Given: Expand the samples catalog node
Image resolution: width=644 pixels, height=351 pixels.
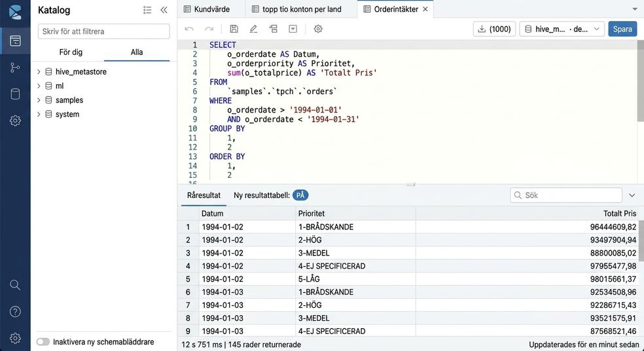Looking at the screenshot, I should coord(39,100).
